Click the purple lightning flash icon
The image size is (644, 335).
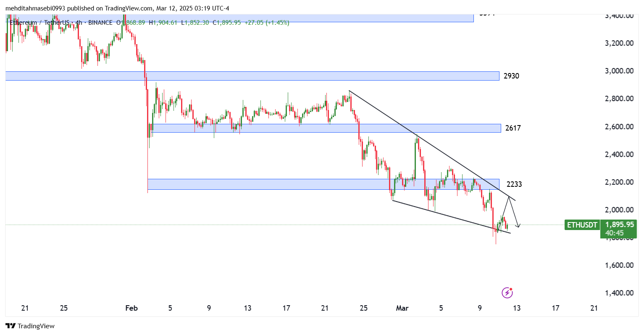point(507,293)
